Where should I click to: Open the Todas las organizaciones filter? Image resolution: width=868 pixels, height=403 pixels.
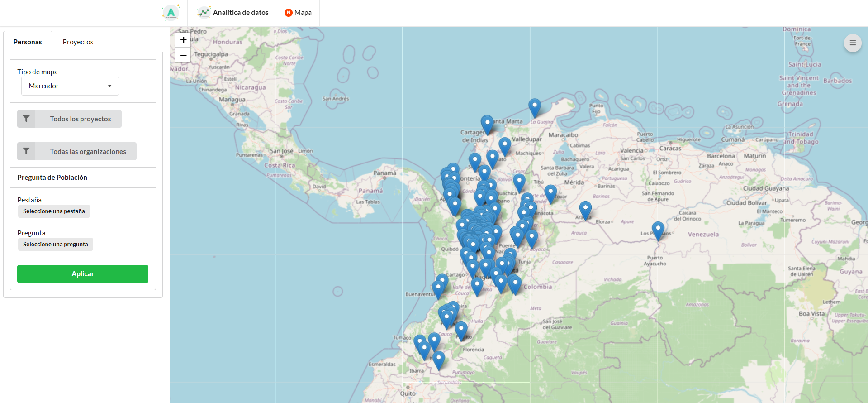point(77,152)
